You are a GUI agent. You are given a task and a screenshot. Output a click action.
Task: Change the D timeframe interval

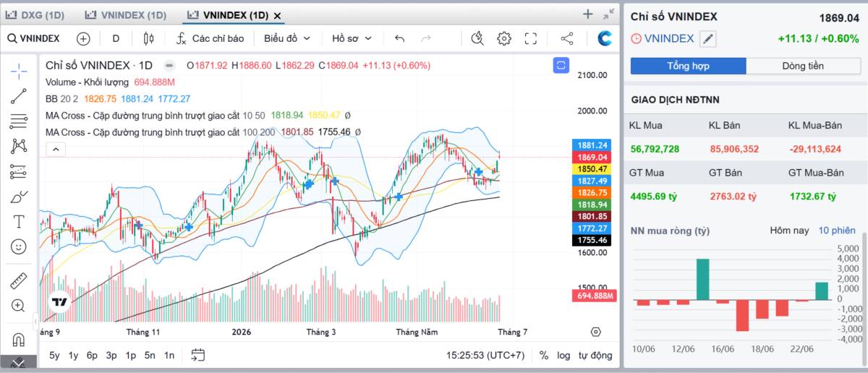[x=116, y=38]
